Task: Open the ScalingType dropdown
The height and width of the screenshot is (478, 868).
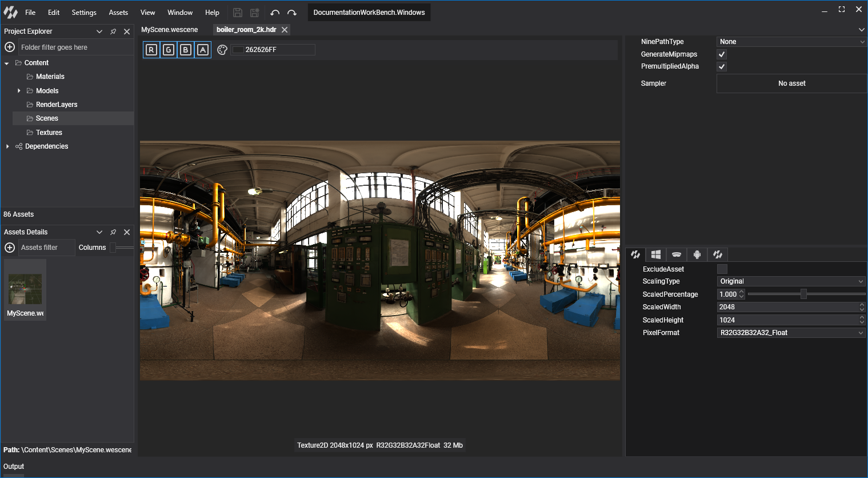Action: point(791,281)
